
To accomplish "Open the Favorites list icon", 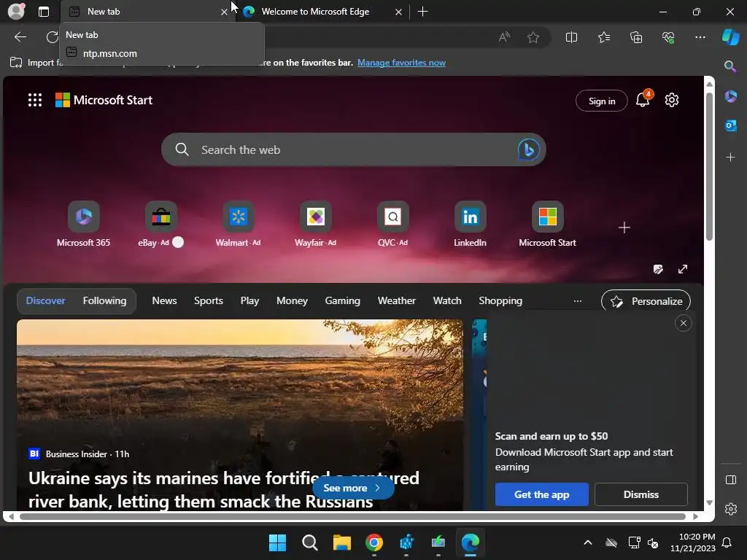I will point(603,37).
